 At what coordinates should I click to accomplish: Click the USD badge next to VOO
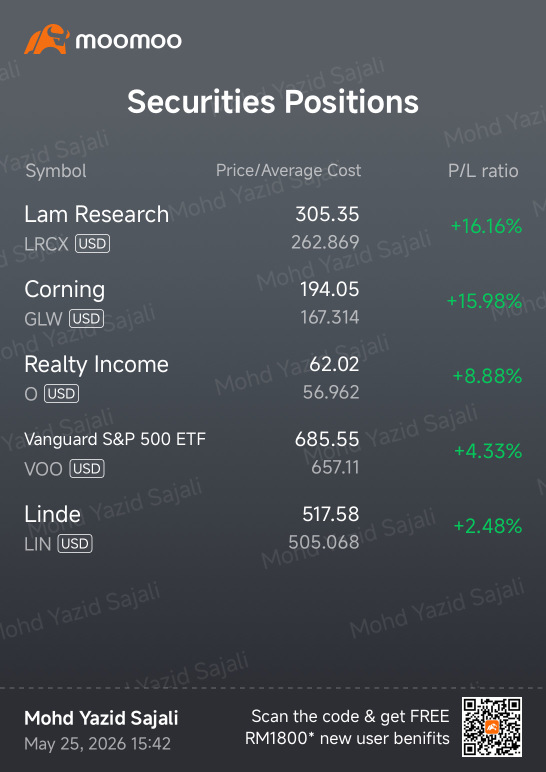(x=87, y=469)
